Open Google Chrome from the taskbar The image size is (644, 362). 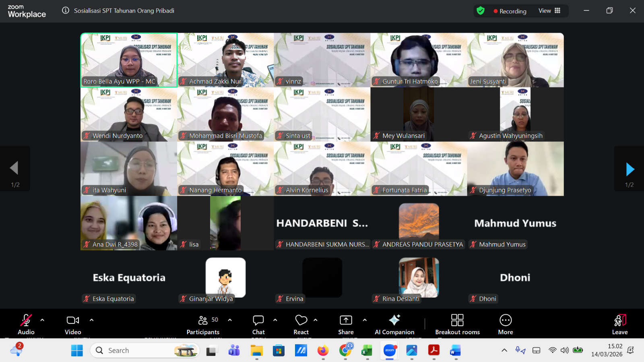345,351
